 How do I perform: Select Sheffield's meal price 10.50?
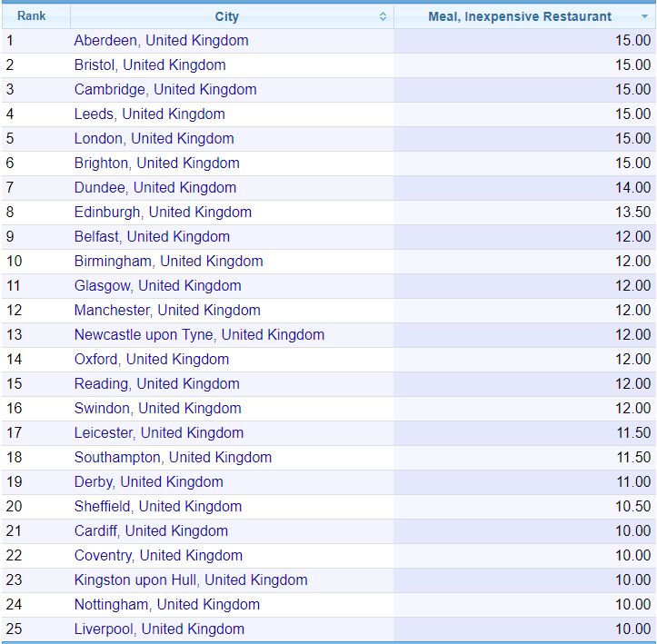[x=632, y=506]
